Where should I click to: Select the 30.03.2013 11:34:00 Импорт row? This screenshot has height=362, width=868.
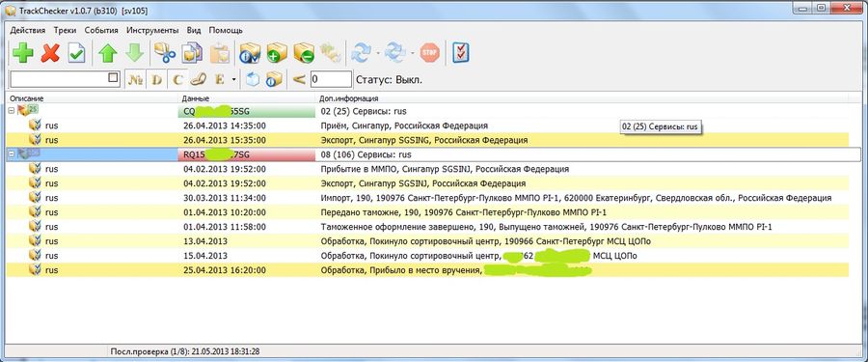pos(427,198)
